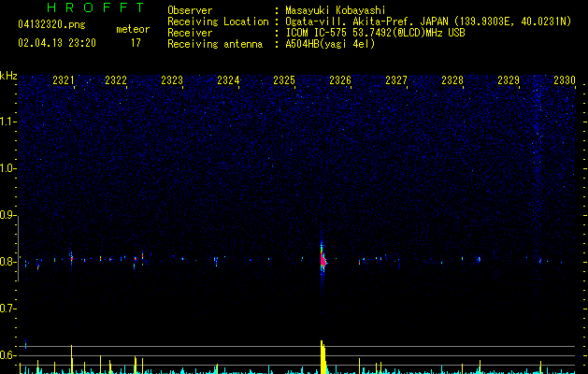
Task: Click the HROFFT title text
Action: point(96,7)
